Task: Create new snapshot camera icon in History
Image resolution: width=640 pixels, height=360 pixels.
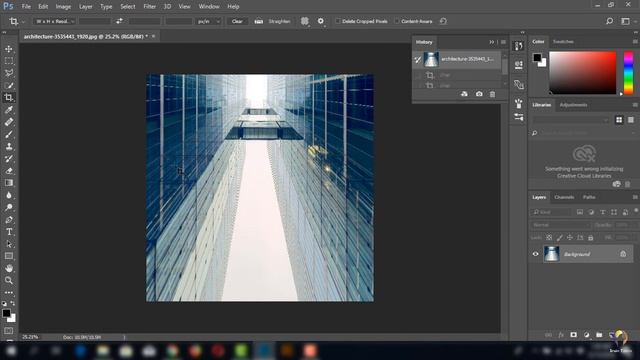Action: click(x=479, y=94)
